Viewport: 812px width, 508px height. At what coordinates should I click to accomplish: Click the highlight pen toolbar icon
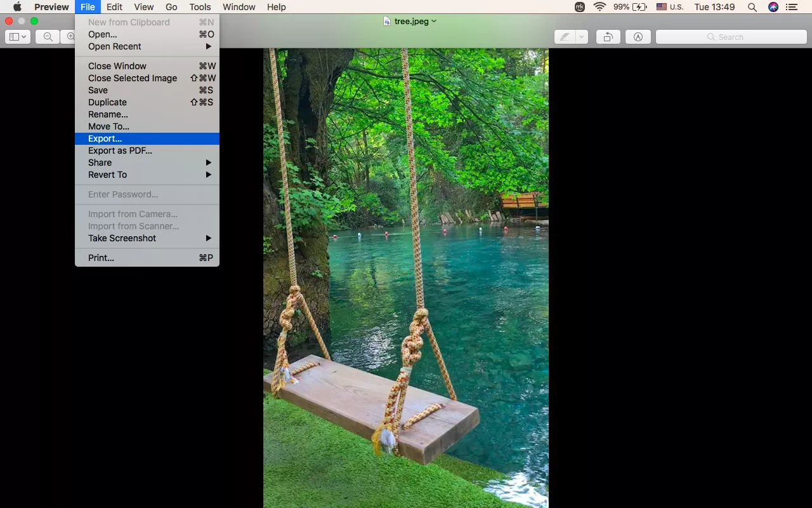tap(564, 37)
